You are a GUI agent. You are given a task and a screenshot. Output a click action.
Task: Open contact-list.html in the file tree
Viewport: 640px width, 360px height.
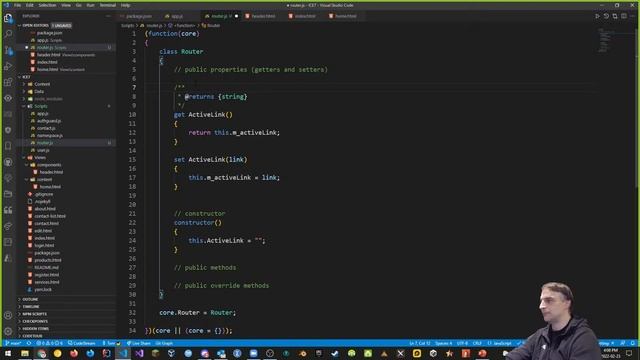(x=50, y=216)
